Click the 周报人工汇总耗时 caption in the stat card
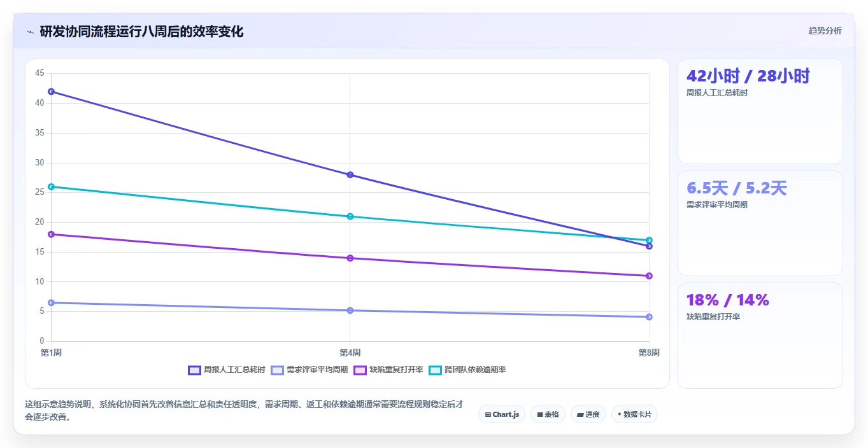The image size is (868, 448). pyautogui.click(x=716, y=93)
